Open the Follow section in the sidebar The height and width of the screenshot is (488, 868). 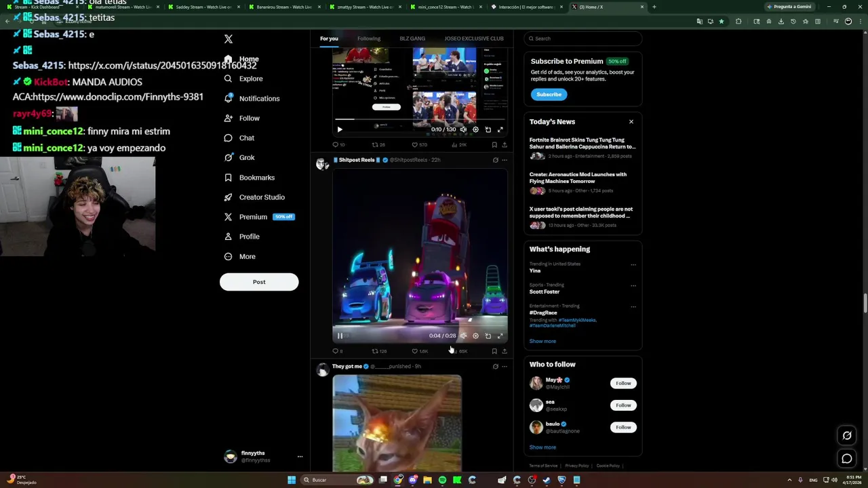click(x=242, y=118)
